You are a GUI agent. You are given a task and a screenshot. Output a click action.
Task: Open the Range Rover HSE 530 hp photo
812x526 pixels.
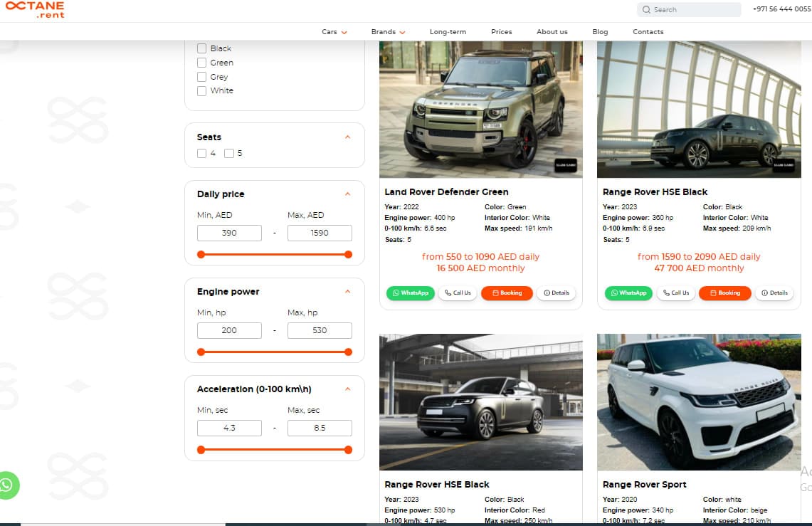tap(480, 402)
